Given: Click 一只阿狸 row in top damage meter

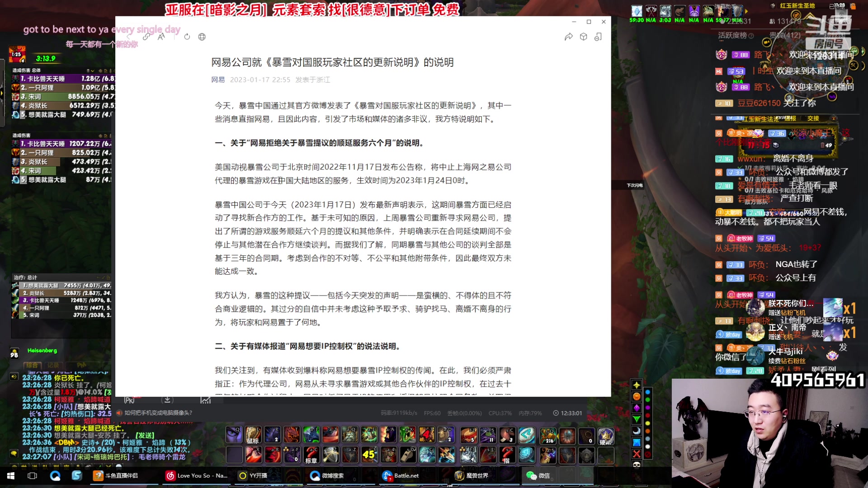Looking at the screenshot, I should coord(62,88).
